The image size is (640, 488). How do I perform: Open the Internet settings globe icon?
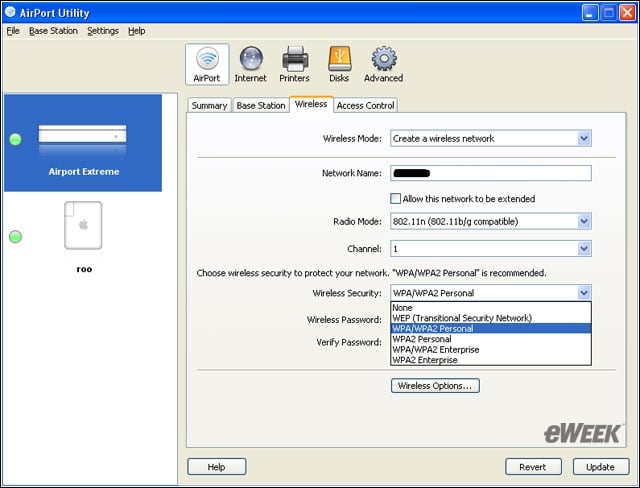(x=251, y=64)
